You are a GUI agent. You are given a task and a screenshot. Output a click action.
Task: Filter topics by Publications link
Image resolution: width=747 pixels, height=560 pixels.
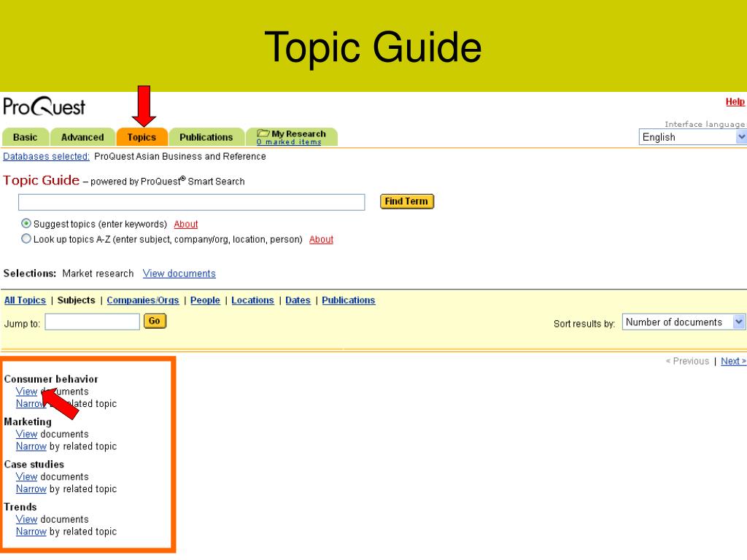348,300
